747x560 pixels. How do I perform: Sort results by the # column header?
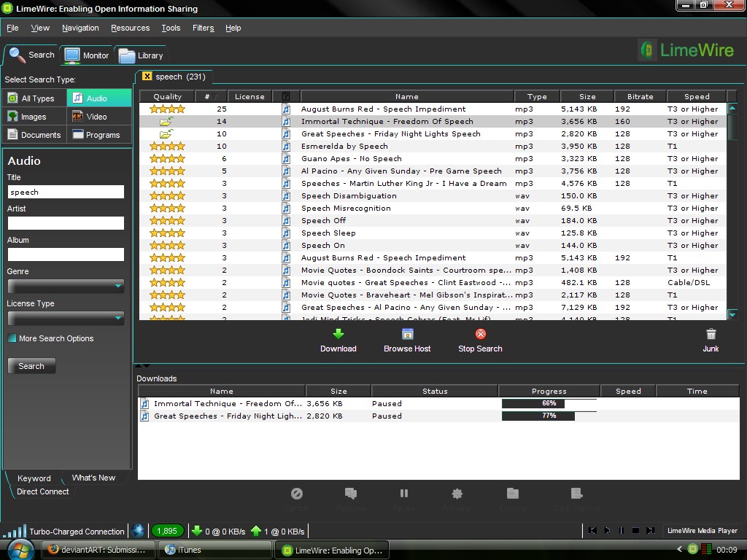pos(211,97)
